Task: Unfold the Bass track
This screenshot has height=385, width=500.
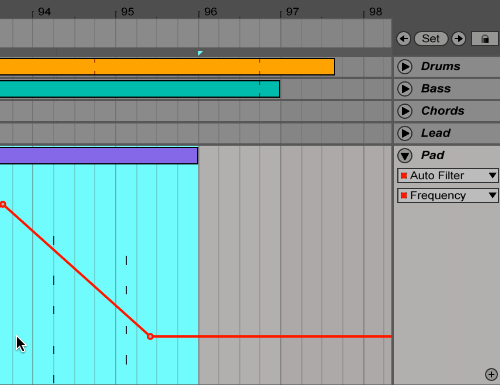Action: tap(405, 89)
